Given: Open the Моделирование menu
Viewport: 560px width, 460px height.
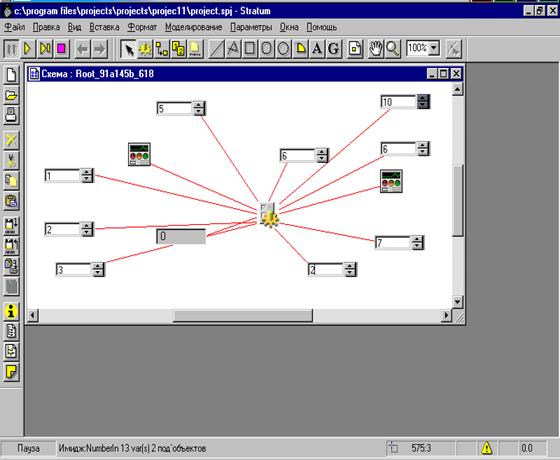Looking at the screenshot, I should pos(194,27).
